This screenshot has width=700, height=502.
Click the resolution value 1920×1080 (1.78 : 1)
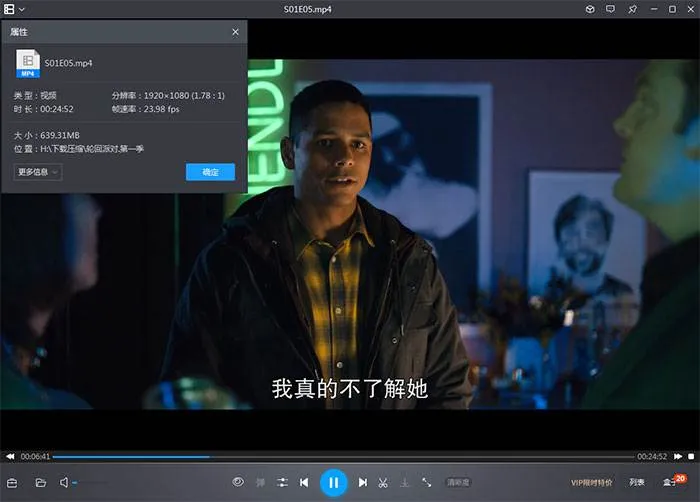[x=184, y=95]
